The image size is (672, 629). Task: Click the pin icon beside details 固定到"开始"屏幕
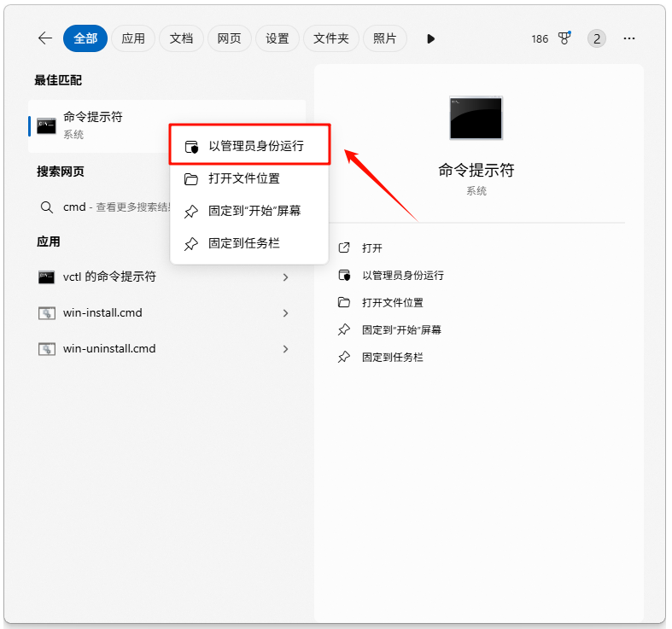[x=344, y=329]
